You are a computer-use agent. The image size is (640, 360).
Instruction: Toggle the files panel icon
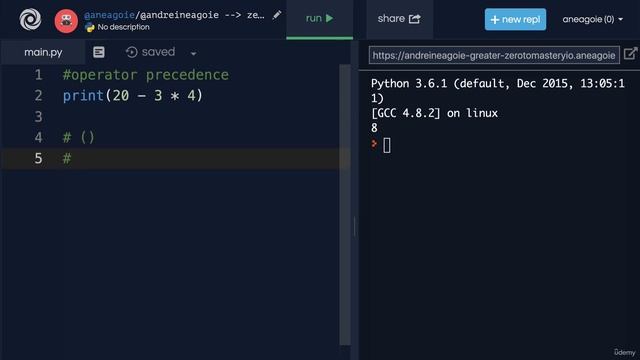(99, 52)
